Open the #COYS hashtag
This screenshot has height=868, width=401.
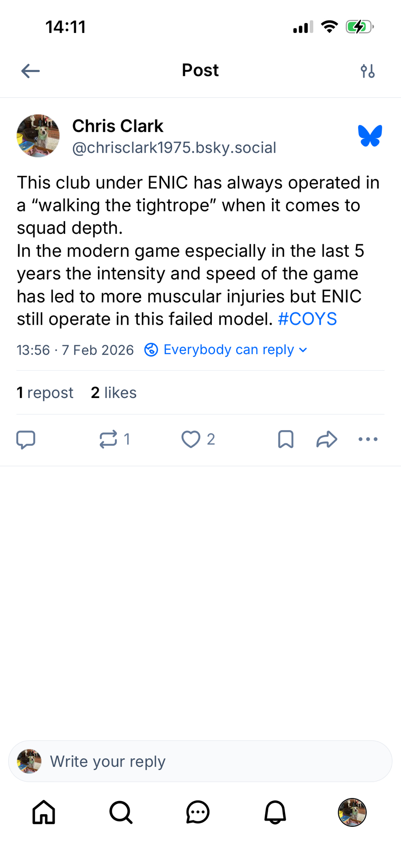[307, 319]
